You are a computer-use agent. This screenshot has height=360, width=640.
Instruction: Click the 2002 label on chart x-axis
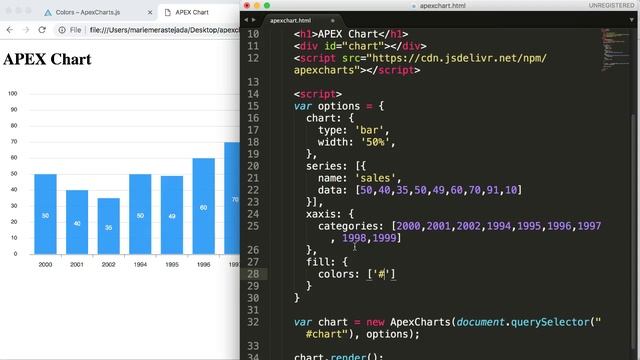pyautogui.click(x=109, y=264)
